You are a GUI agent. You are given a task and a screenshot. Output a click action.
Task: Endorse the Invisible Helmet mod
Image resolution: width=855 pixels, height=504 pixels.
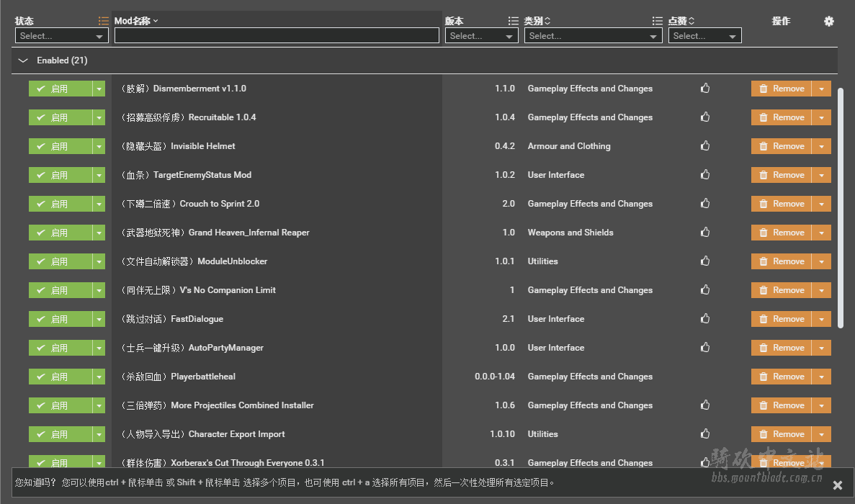[x=705, y=146]
